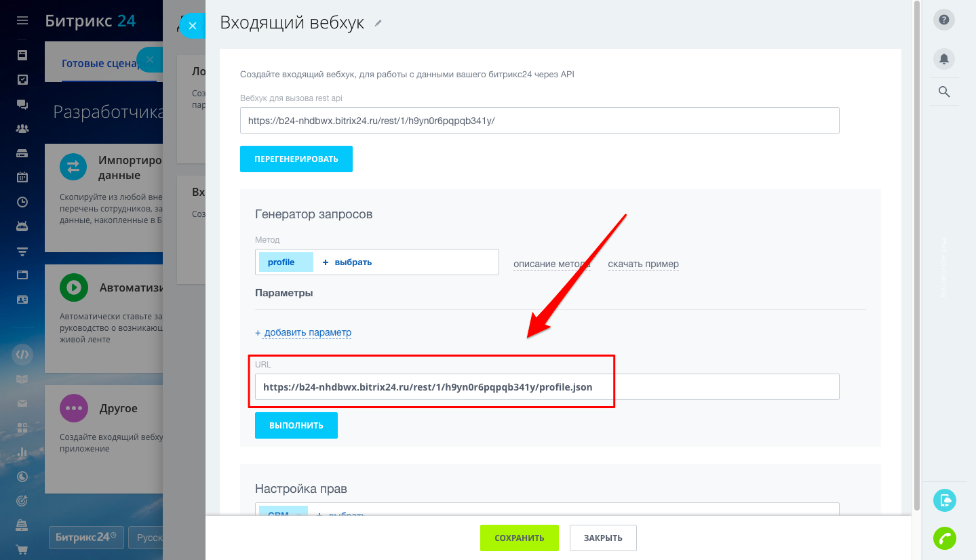Screen dimensions: 976x560
Task: Open the clock time icon in sidebar
Action: pos(22,201)
